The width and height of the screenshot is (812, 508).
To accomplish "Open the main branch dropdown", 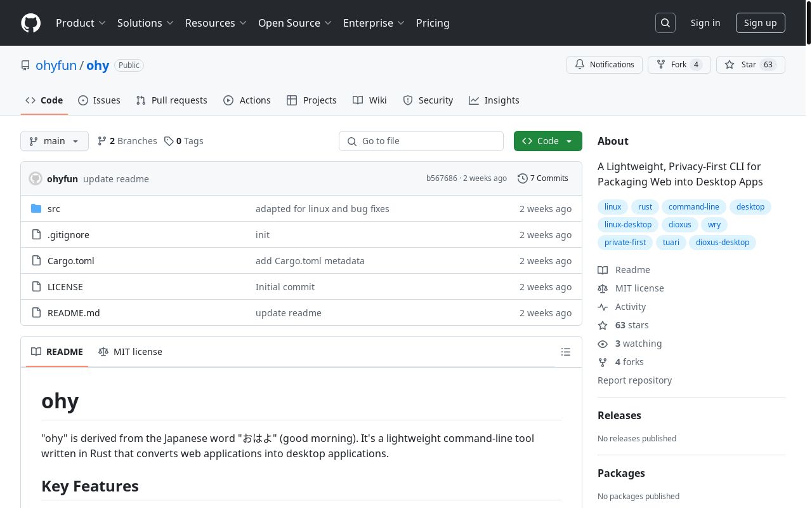I will (x=54, y=141).
